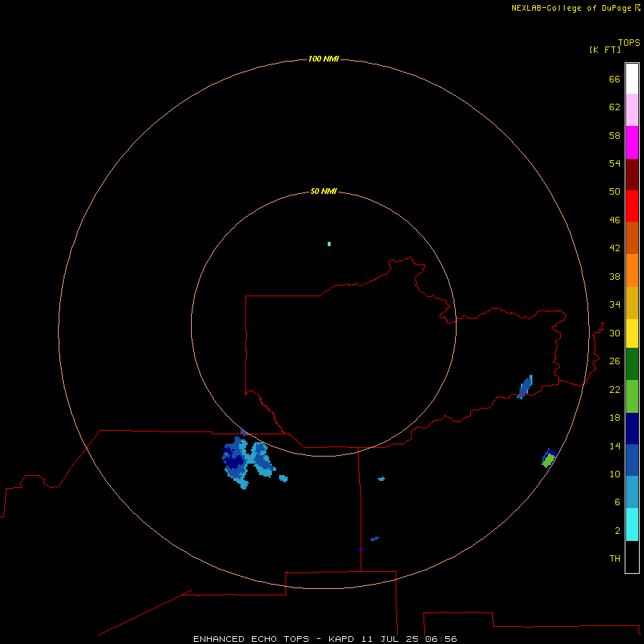Click the yellow swatch at 30
Screen dimensions: 644x644
coord(632,333)
